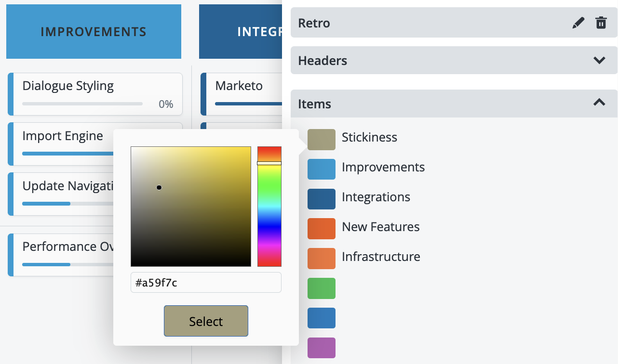Click the New Features orange swatch

(x=321, y=229)
